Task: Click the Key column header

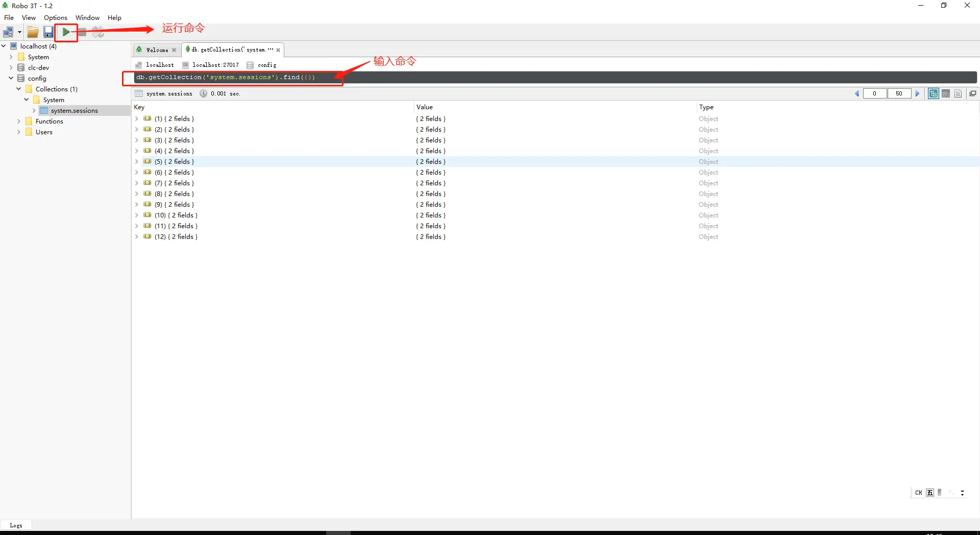Action: tap(273, 107)
